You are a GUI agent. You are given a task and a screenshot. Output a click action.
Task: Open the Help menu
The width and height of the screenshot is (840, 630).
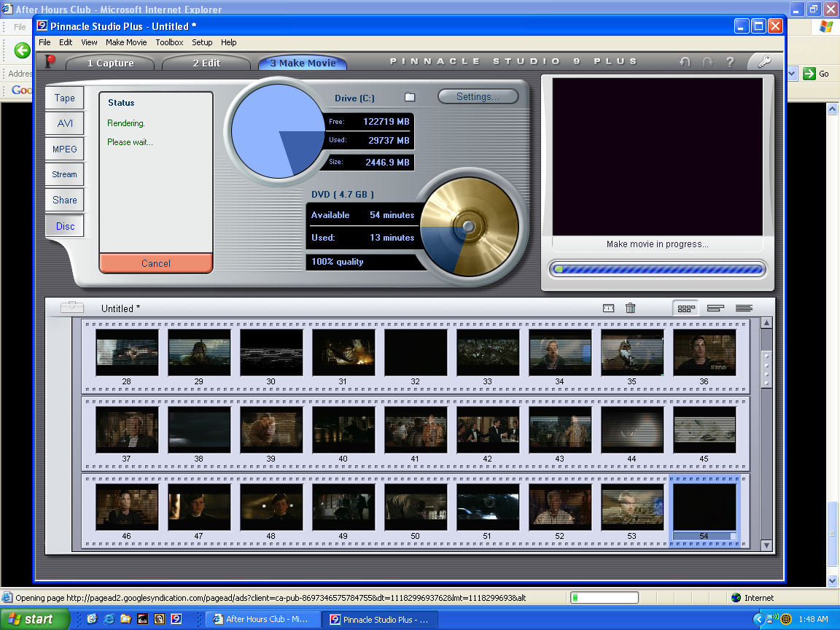click(229, 42)
